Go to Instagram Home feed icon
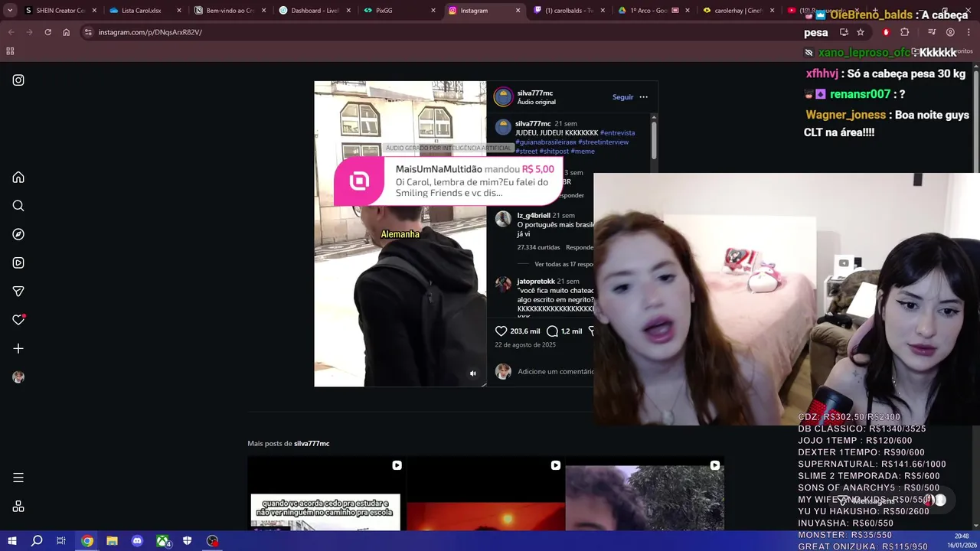 click(18, 178)
